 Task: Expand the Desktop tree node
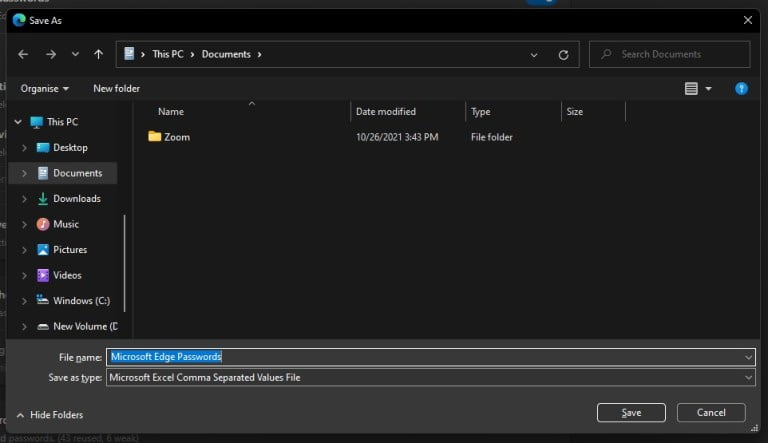pyautogui.click(x=24, y=148)
